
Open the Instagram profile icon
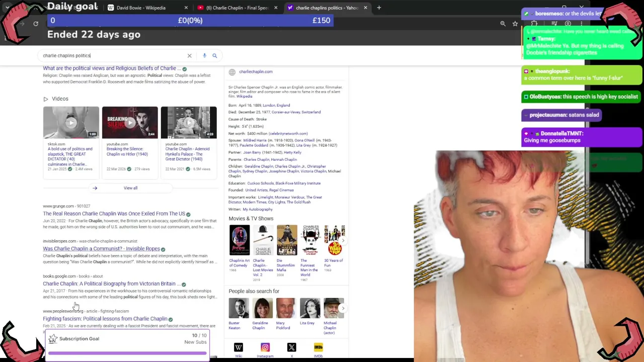pyautogui.click(x=265, y=347)
